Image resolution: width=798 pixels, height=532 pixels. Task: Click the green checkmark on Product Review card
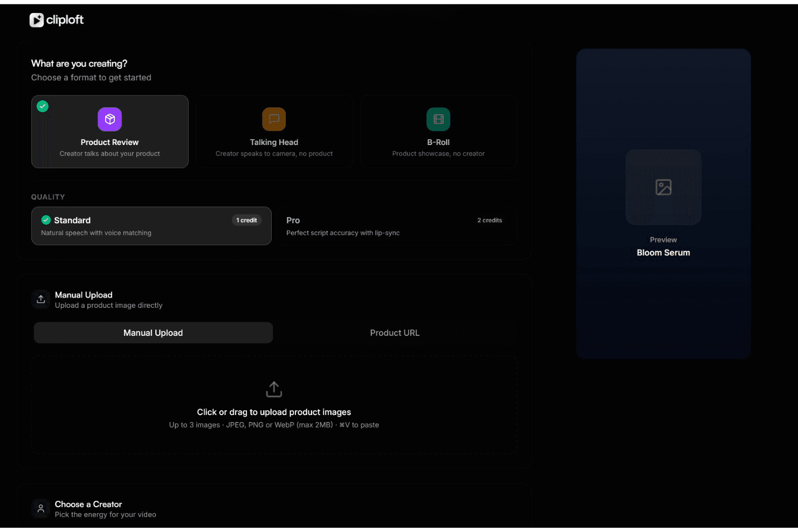point(43,106)
